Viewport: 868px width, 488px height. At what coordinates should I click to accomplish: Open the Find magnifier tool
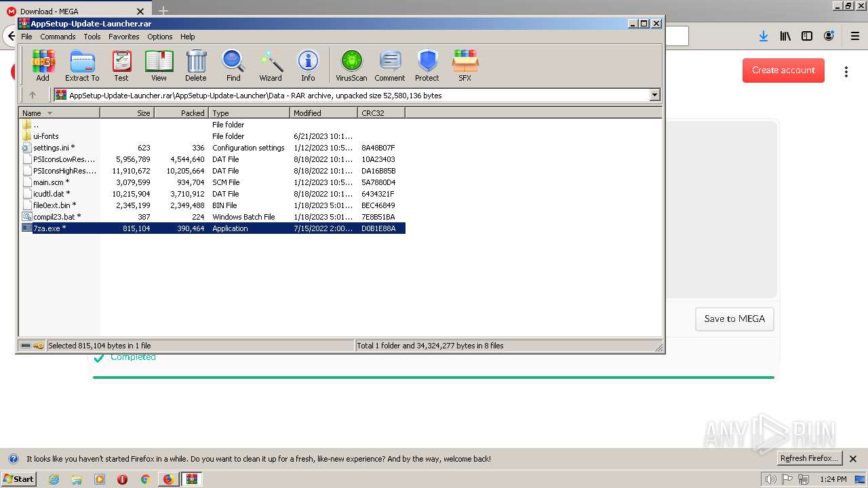(x=233, y=66)
